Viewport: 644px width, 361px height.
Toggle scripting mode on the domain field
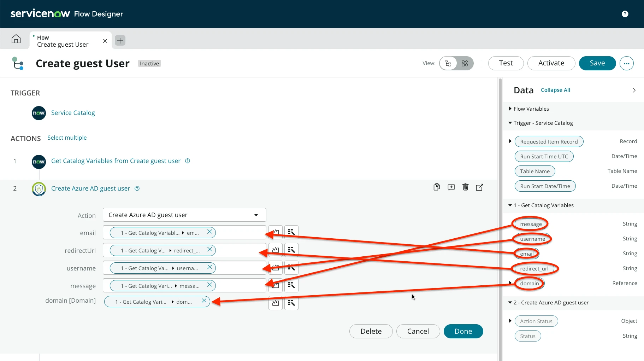(x=275, y=303)
